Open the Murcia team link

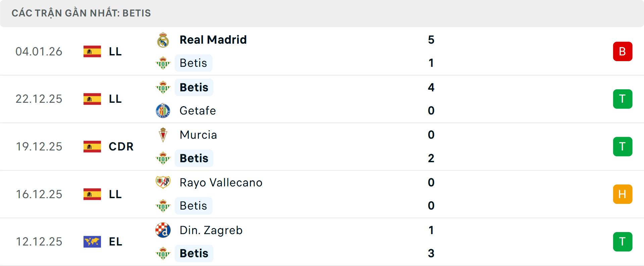point(198,135)
